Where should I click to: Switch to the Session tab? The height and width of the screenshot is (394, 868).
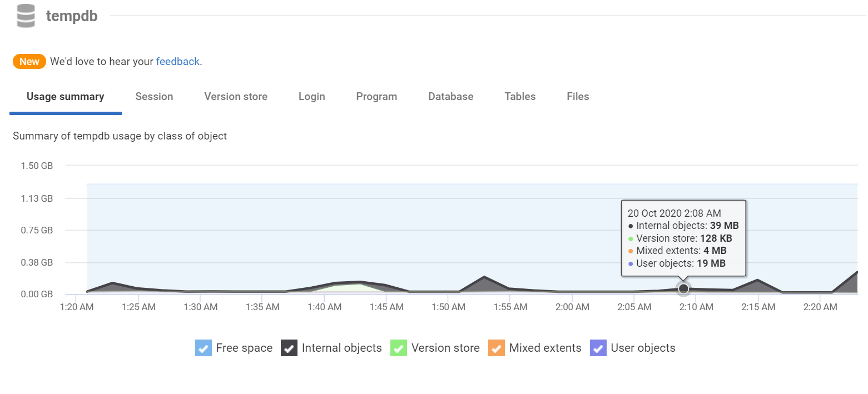[x=154, y=97]
